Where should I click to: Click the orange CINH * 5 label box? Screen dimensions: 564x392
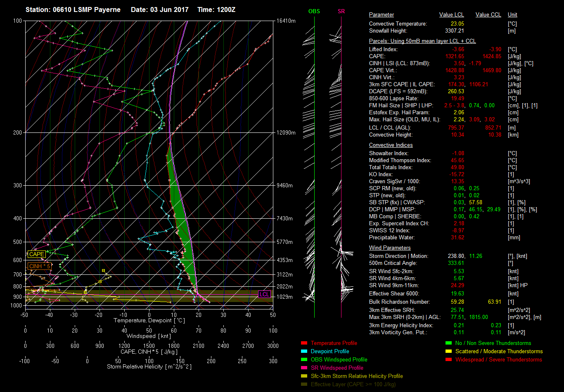coord(40,266)
